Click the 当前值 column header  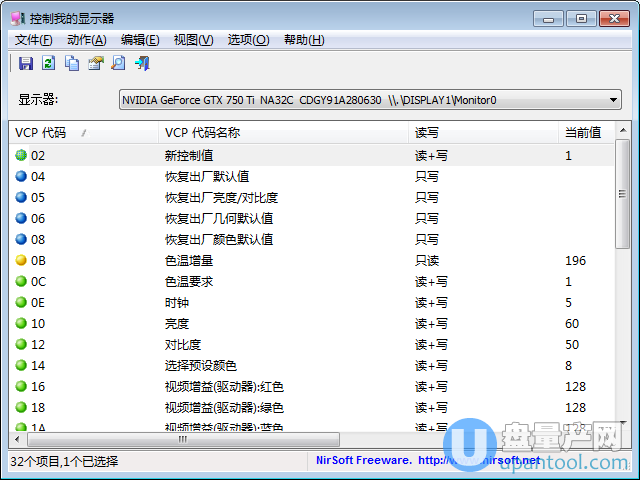click(x=583, y=132)
